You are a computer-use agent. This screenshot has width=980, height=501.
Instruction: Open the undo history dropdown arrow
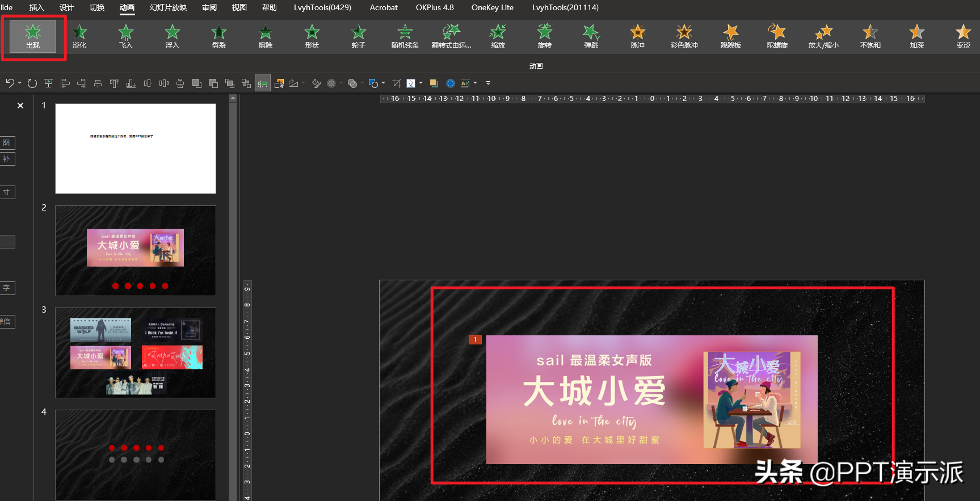coord(19,83)
